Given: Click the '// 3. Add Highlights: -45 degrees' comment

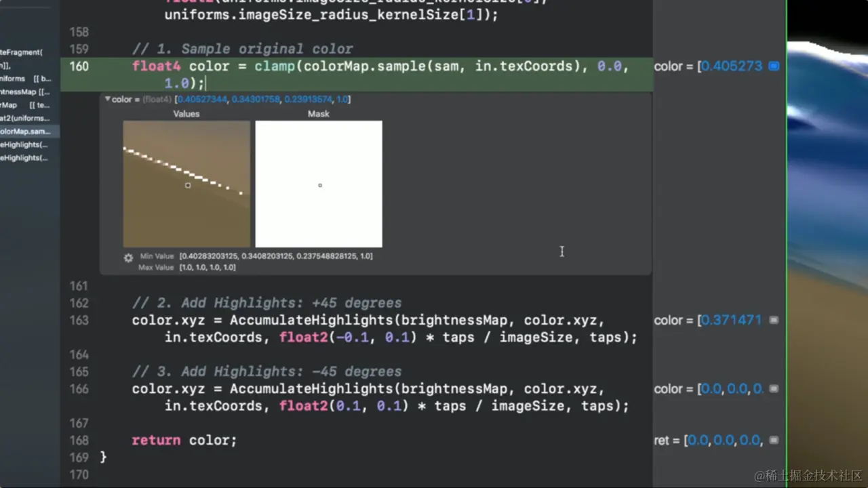Looking at the screenshot, I should coord(267,371).
